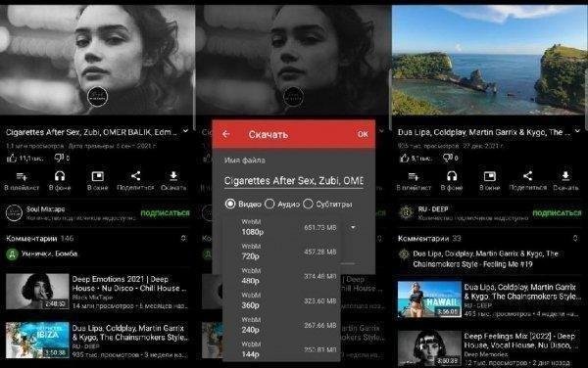The image size is (588, 368).
Task: Open title 'Deep Emotions 2021 | Deep House'
Action: [x=129, y=284]
